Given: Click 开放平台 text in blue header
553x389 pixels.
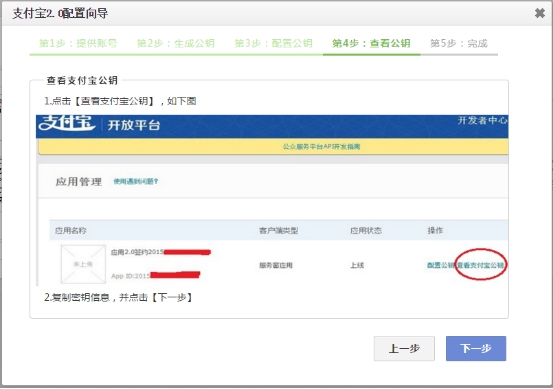Looking at the screenshot, I should [134, 125].
